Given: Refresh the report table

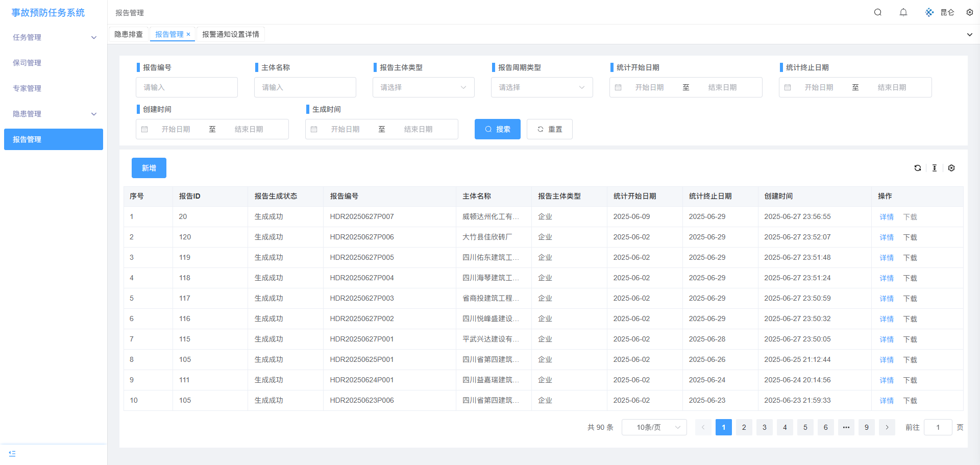Looking at the screenshot, I should click(x=918, y=168).
